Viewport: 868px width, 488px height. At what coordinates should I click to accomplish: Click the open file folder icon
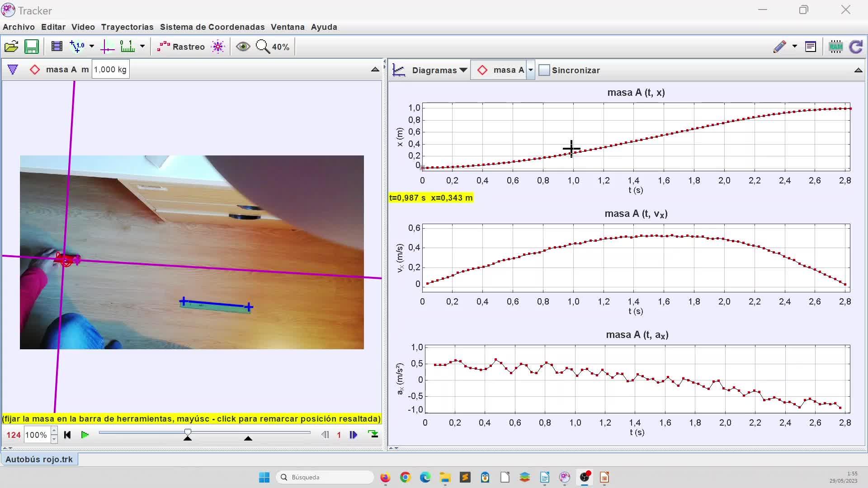click(x=11, y=47)
